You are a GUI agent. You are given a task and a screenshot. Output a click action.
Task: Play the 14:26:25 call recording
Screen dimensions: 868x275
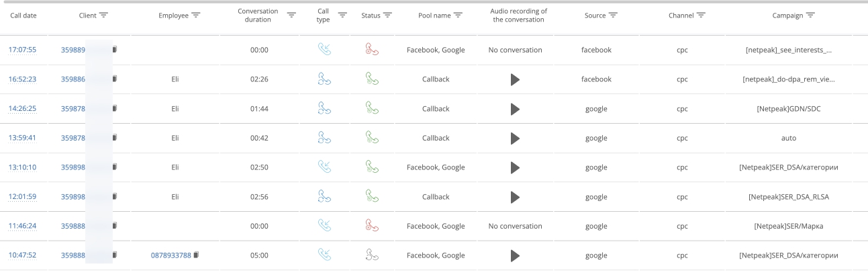pyautogui.click(x=515, y=109)
